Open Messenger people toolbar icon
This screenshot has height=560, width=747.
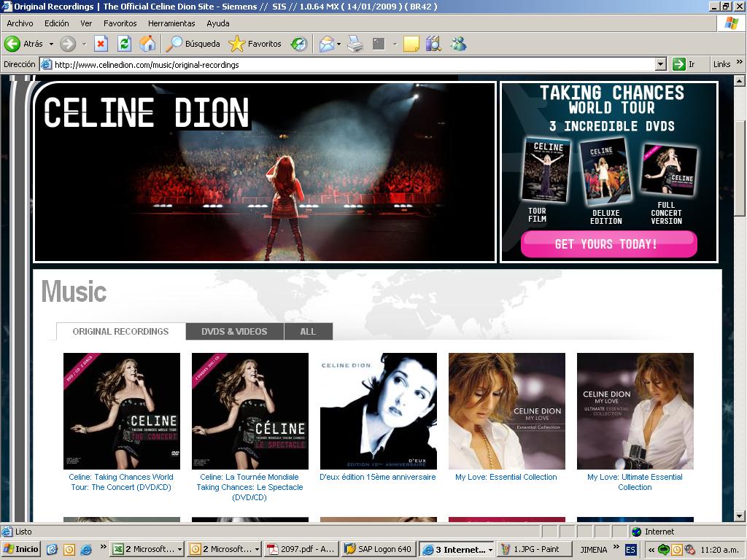pos(458,44)
